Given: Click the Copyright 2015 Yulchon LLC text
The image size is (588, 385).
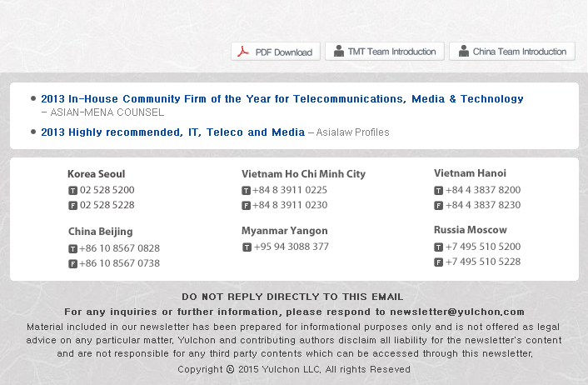Looking at the screenshot, I should tap(294, 369).
